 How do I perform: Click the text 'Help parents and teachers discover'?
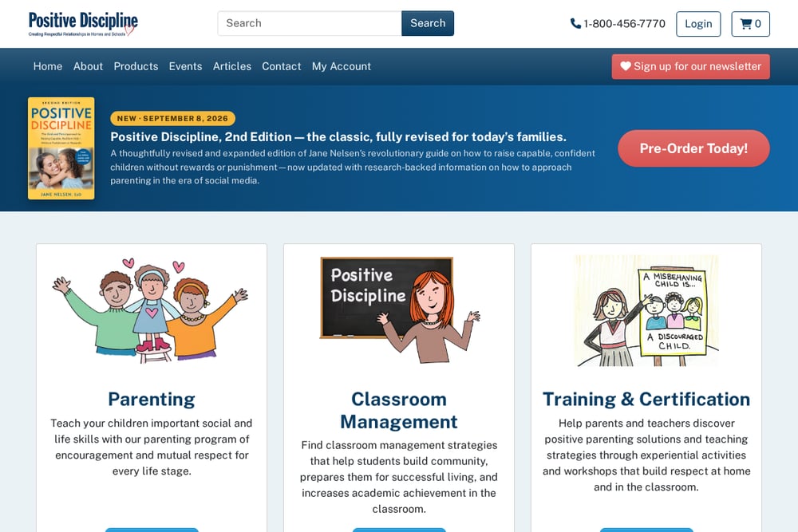(646, 424)
